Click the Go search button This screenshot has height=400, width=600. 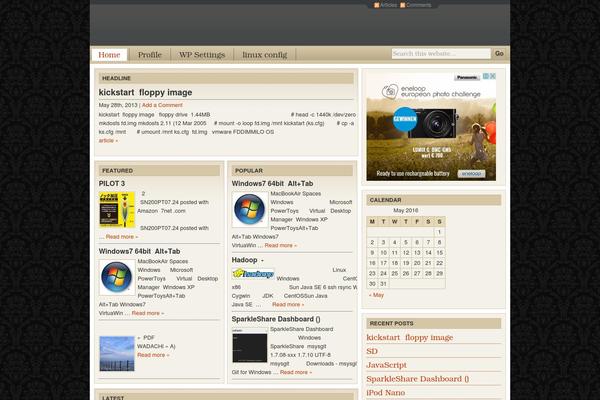coord(499,54)
